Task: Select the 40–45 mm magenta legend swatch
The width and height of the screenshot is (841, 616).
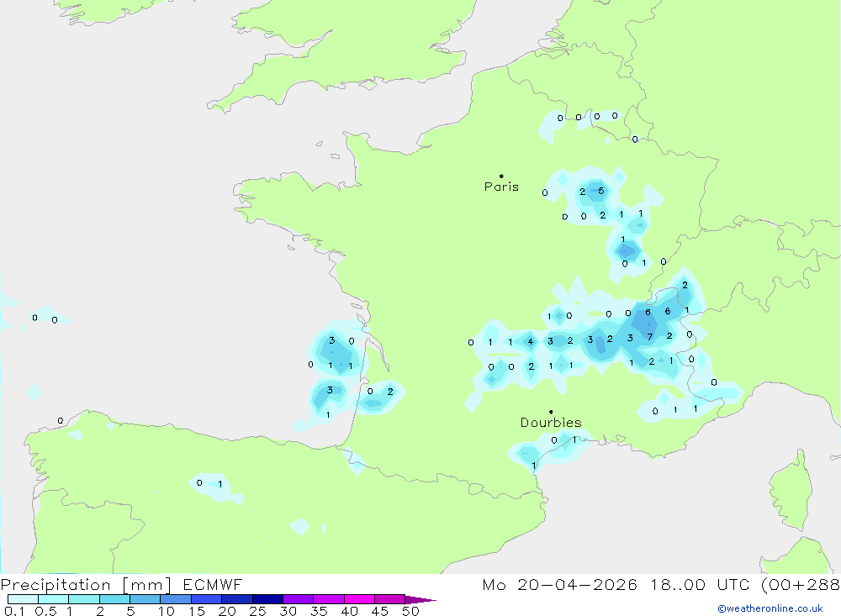Action: click(x=359, y=599)
